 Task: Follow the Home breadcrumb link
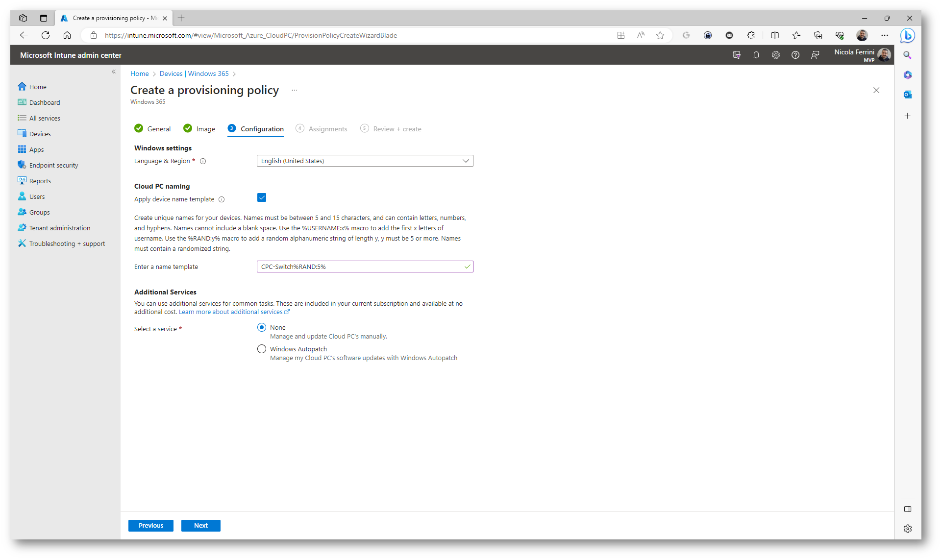[140, 73]
